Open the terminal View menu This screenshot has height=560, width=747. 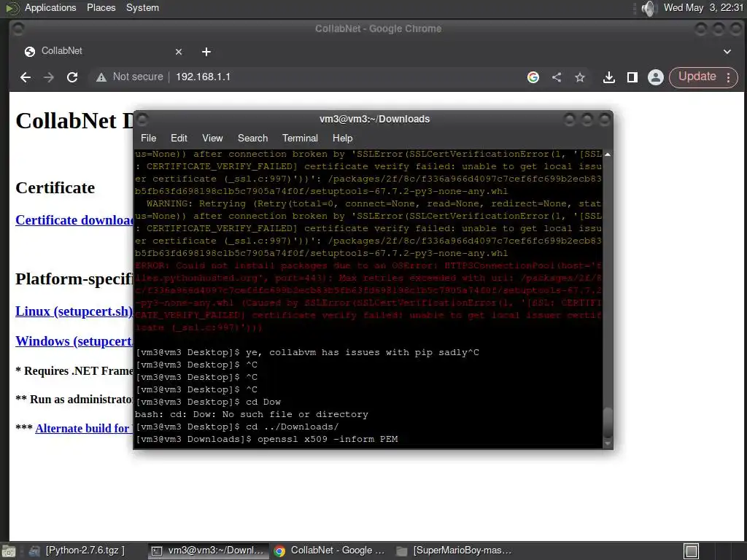(x=212, y=138)
